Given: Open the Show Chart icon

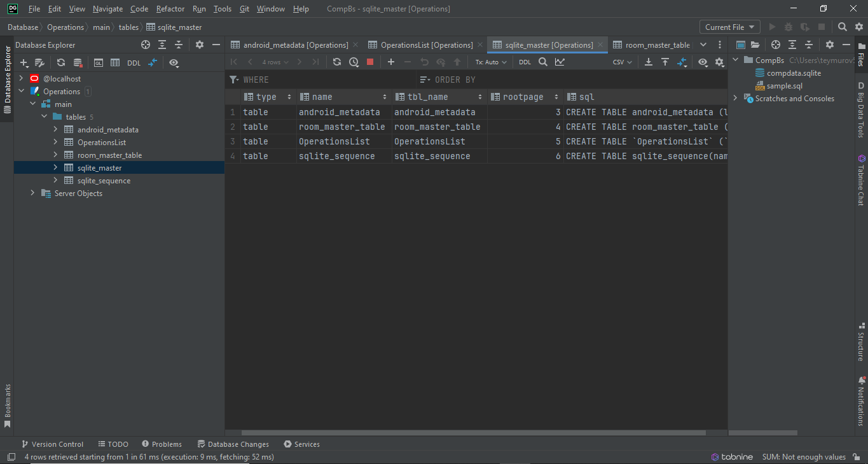Looking at the screenshot, I should (x=560, y=62).
